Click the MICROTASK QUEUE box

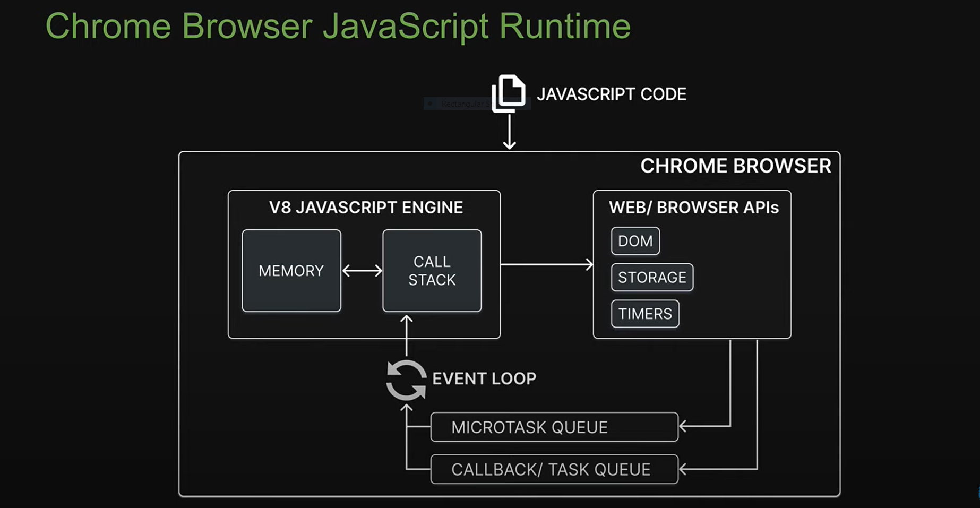click(554, 427)
